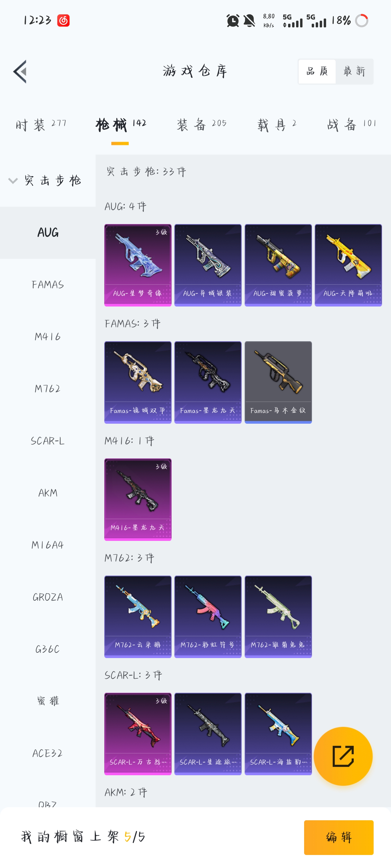Tap the alarm clock status icon

click(233, 21)
